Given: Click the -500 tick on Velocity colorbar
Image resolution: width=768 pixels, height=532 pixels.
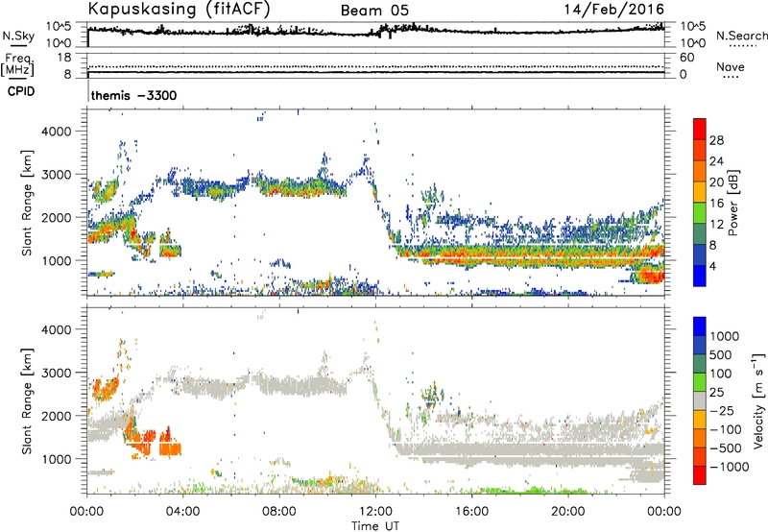Looking at the screenshot, I should 728,448.
